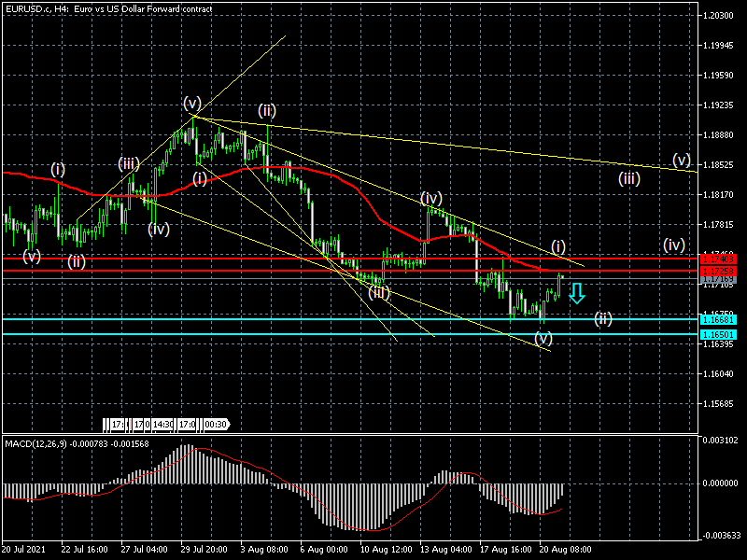The height and width of the screenshot is (560, 747).
Task: Click the cyan down arrow on chart
Action: [577, 293]
